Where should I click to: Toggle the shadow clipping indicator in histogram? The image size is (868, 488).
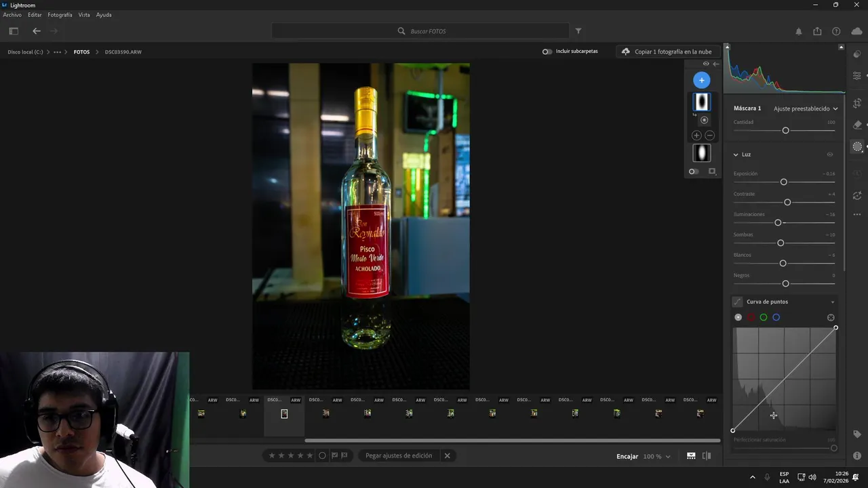point(727,47)
